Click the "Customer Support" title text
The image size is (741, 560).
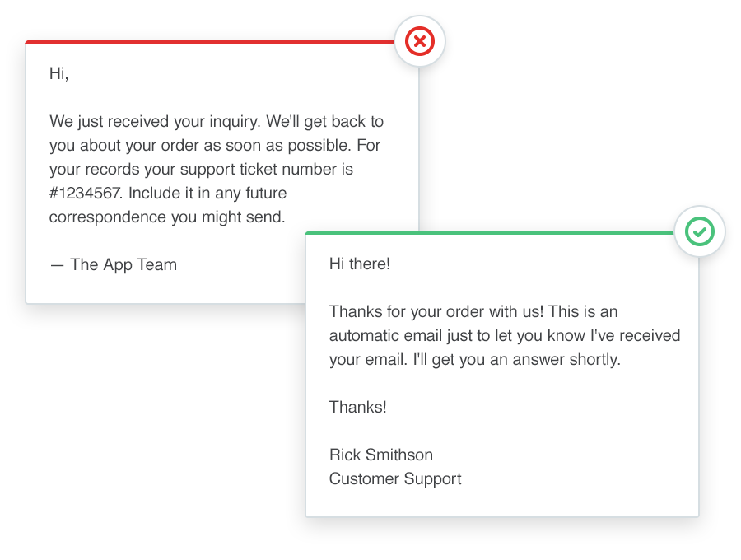(395, 478)
